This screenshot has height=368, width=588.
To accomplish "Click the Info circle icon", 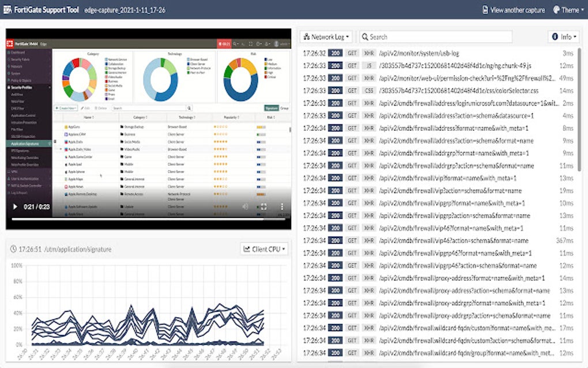I will coord(555,36).
